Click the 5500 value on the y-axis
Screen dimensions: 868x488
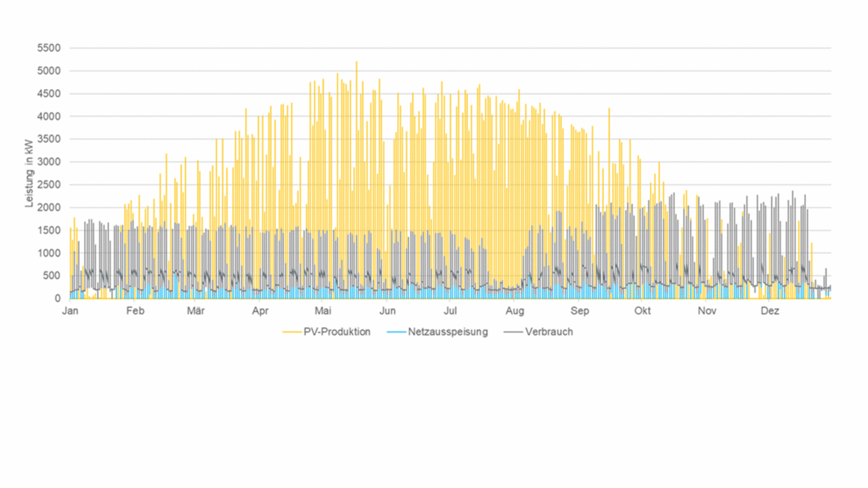point(49,48)
